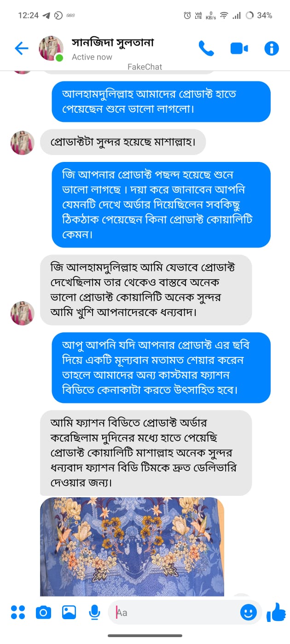Open the emoji picker smiley face
The height and width of the screenshot is (644, 290).
click(248, 612)
